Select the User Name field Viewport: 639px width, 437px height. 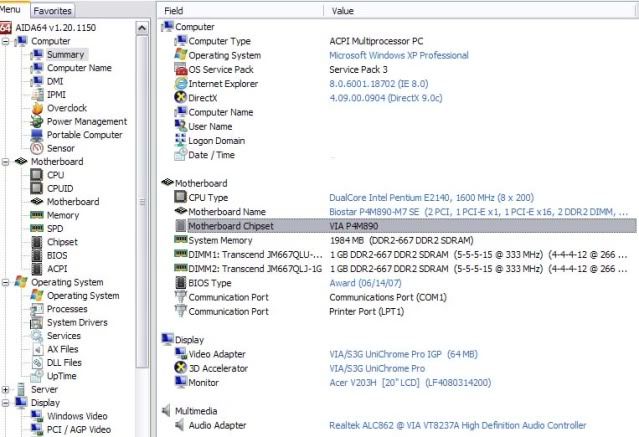pos(210,126)
